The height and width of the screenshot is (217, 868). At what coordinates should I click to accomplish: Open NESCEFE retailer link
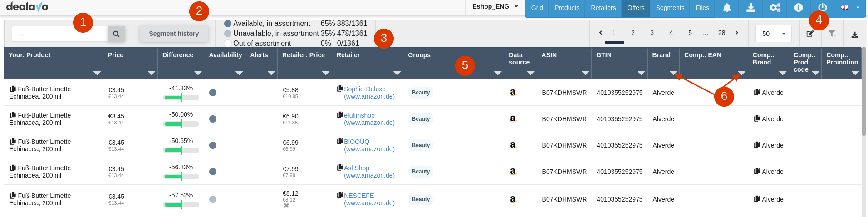[x=369, y=199]
